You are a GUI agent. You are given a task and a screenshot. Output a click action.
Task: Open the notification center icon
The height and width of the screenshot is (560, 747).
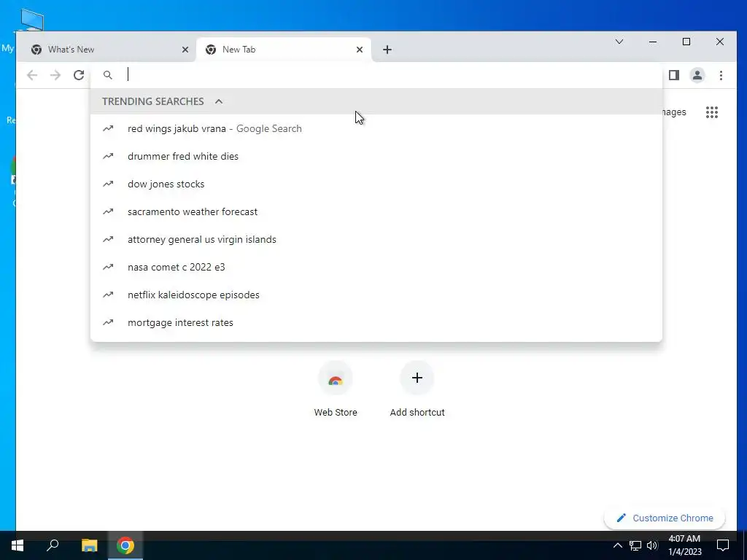click(723, 545)
